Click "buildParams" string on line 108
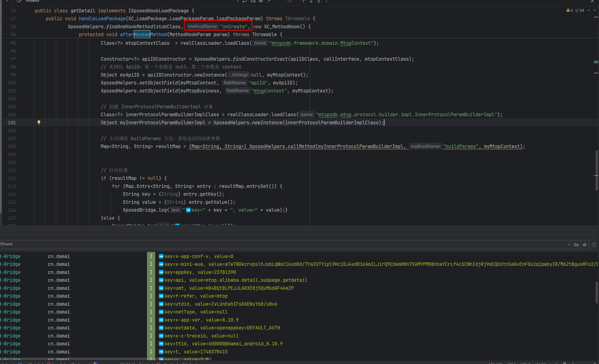Viewport: 599px width, 364px height. coord(460,146)
